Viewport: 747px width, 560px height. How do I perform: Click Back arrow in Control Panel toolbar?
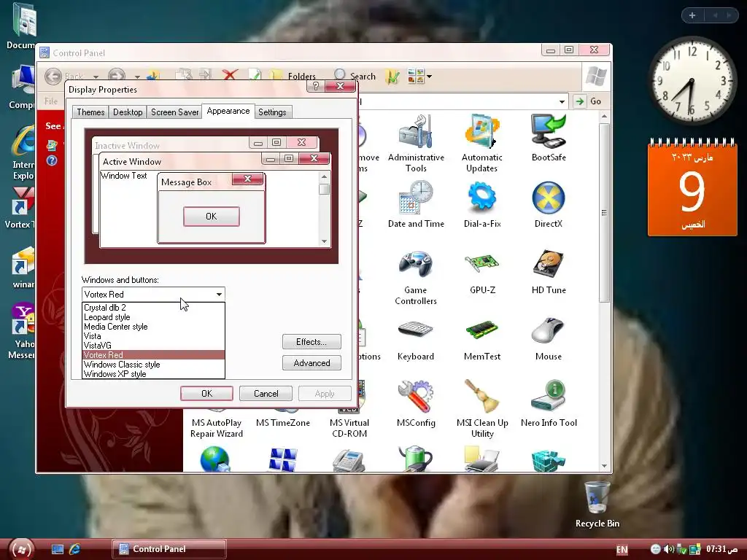click(53, 76)
